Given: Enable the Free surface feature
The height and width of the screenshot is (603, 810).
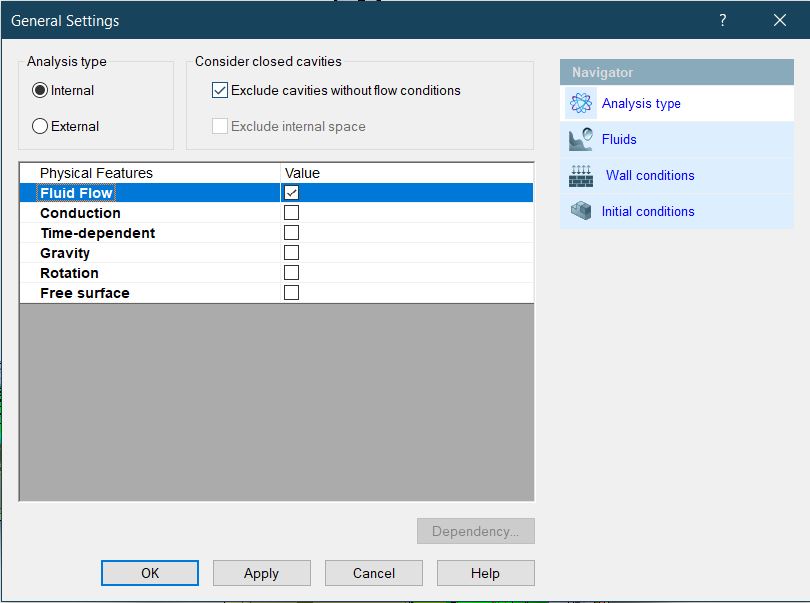Looking at the screenshot, I should coord(291,292).
